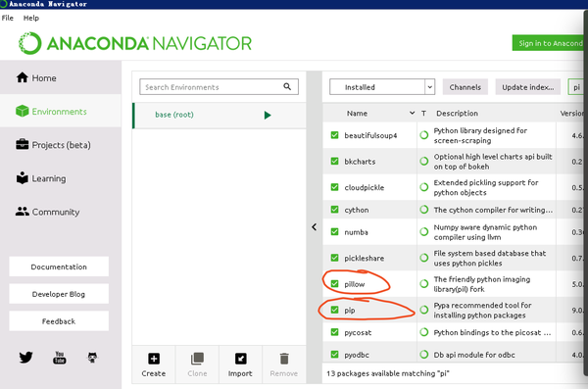Viewport: 588px width, 389px height.
Task: Go to the Learning section
Action: (x=41, y=178)
